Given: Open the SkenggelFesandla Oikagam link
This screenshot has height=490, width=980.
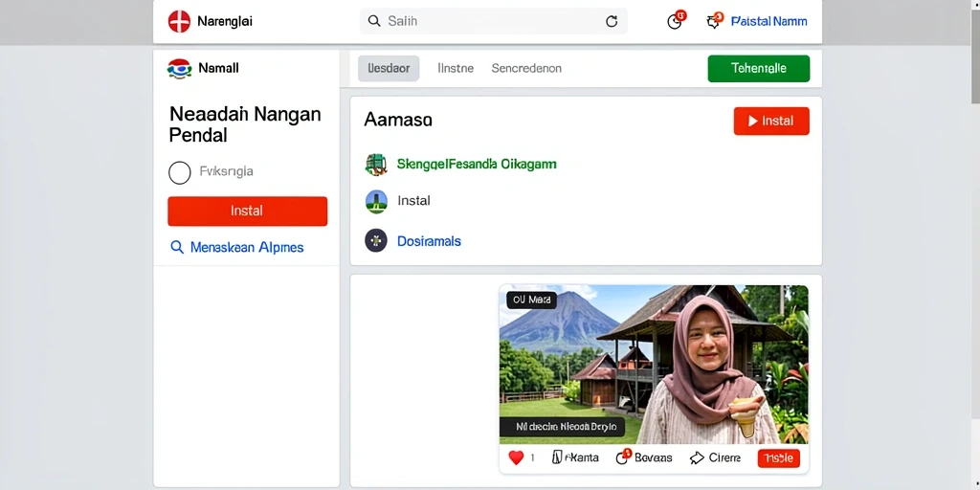Looking at the screenshot, I should (x=477, y=165).
